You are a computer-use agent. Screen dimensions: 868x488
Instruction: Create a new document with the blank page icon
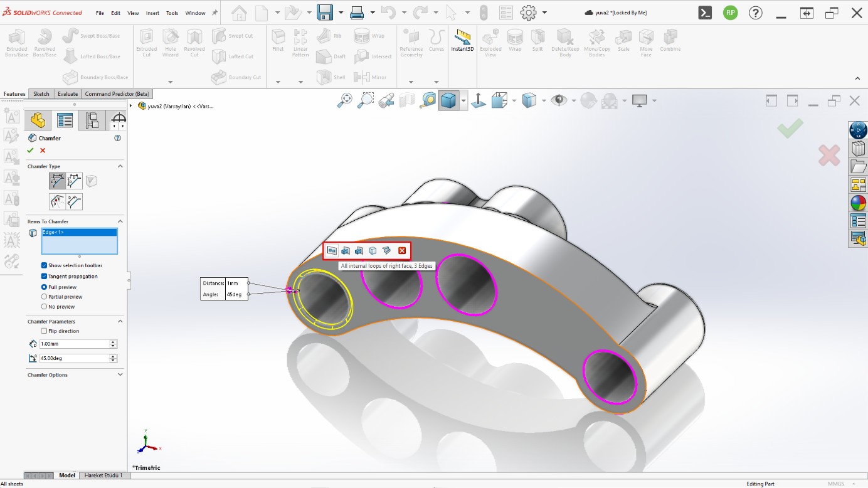point(261,13)
